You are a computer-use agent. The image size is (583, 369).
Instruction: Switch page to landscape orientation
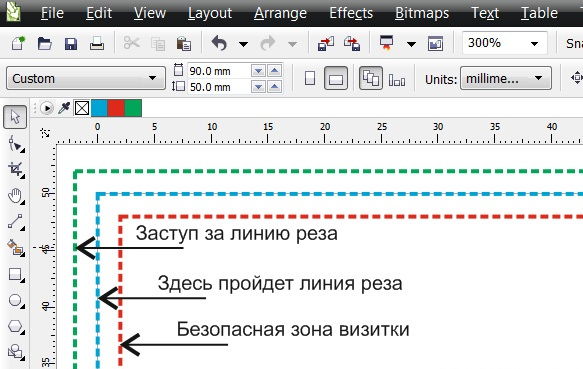pos(336,78)
